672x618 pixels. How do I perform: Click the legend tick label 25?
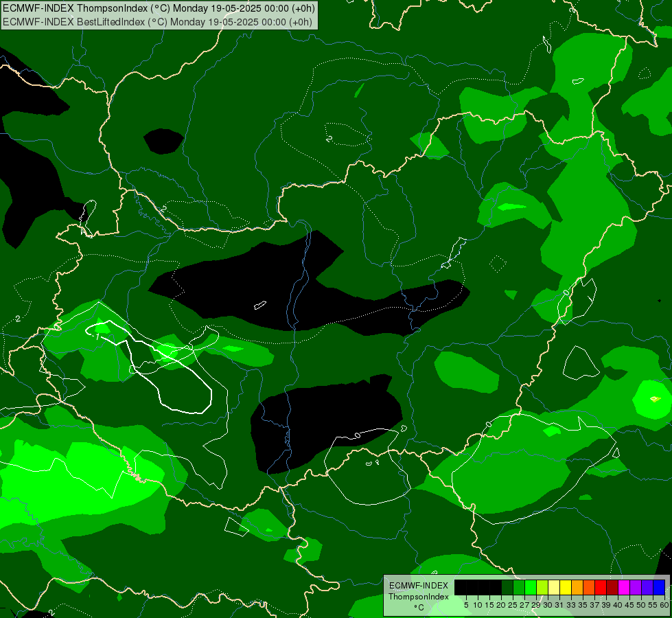pos(513,605)
